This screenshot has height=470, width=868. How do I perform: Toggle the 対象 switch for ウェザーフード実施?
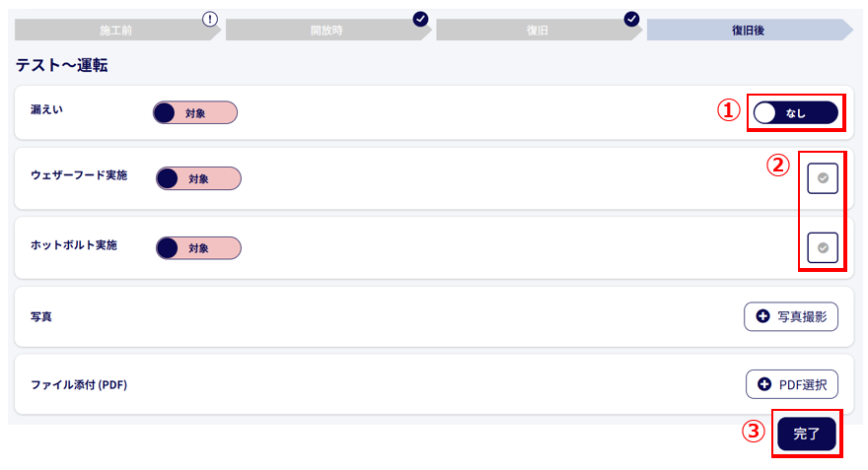click(x=198, y=178)
